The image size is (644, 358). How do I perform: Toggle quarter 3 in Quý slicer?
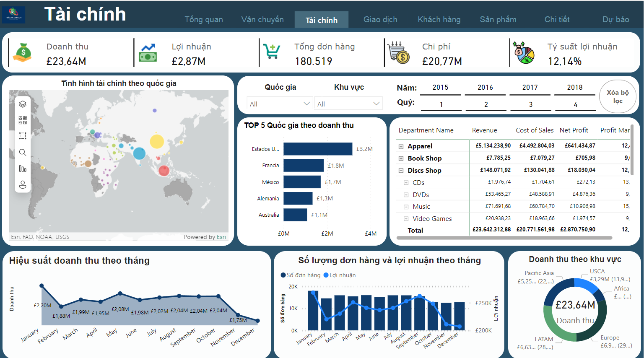530,104
